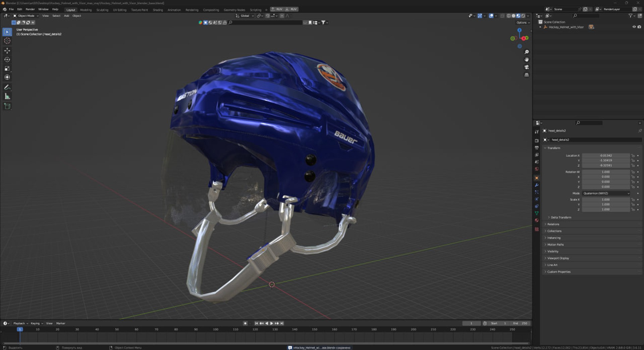
Task: Open the Material properties tab
Action: 537,220
